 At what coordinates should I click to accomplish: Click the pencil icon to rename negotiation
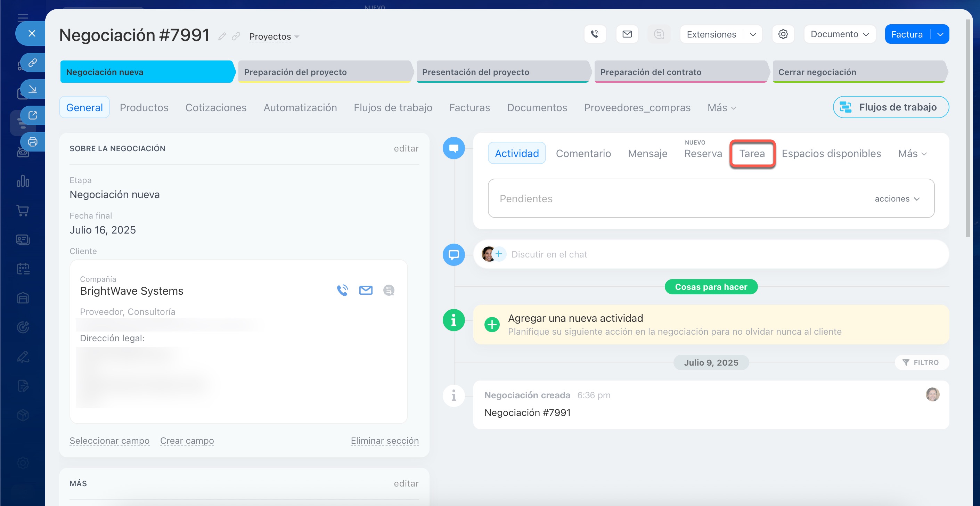(x=222, y=36)
